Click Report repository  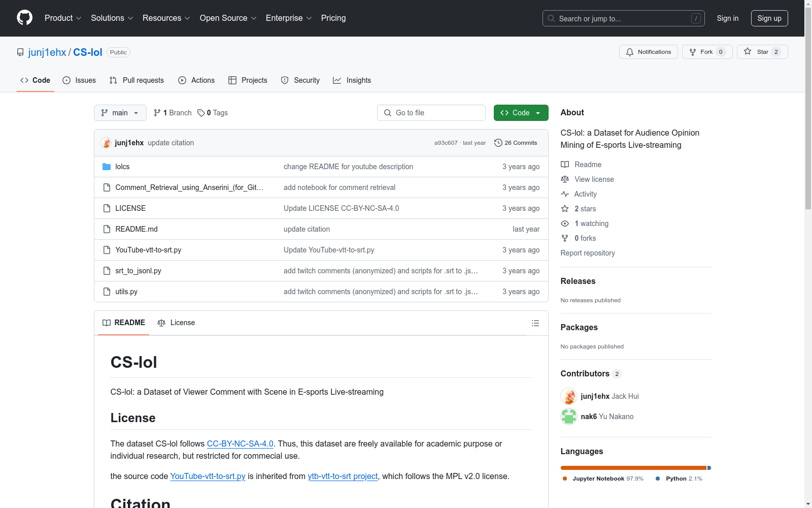click(588, 253)
